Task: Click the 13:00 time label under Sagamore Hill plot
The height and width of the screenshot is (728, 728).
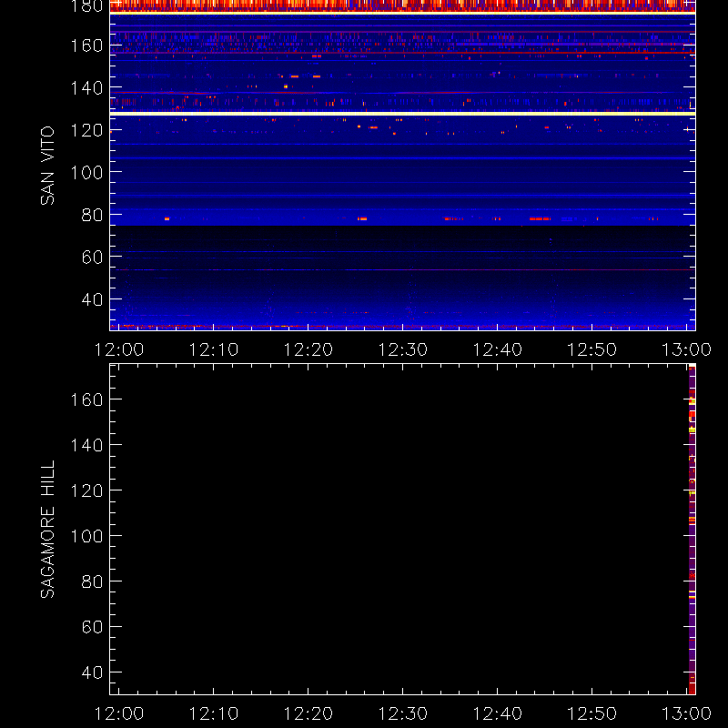Action: [686, 713]
